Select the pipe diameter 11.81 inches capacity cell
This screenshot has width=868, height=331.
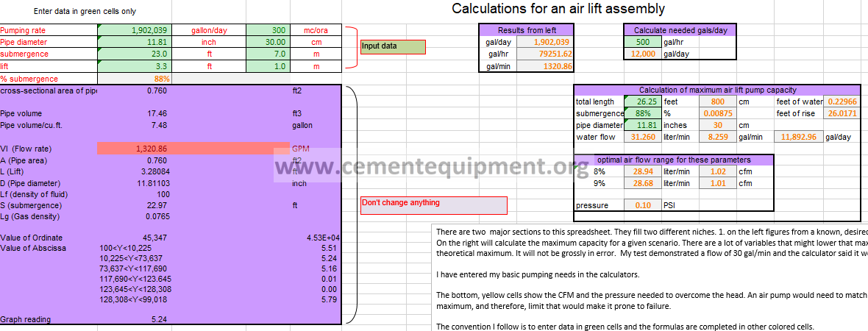(642, 125)
